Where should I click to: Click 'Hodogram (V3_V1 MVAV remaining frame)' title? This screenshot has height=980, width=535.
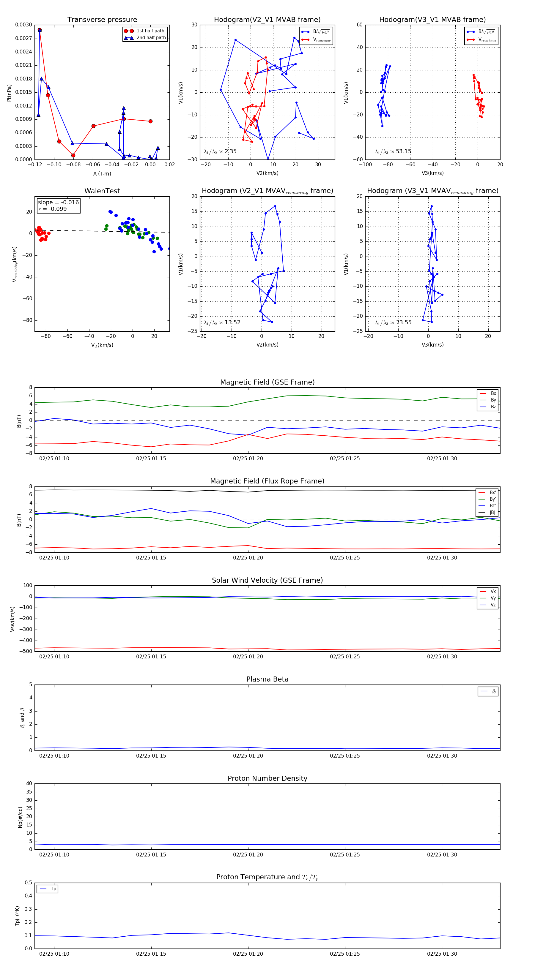pos(432,191)
